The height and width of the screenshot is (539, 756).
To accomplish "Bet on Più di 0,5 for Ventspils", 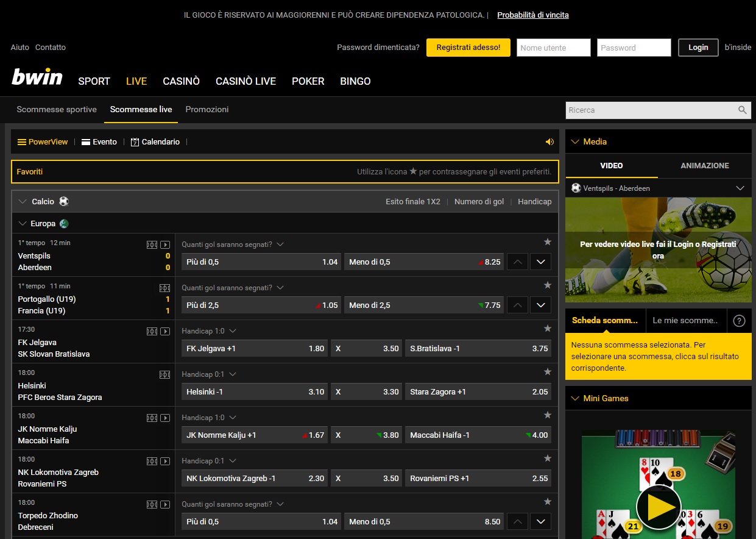I will click(261, 262).
